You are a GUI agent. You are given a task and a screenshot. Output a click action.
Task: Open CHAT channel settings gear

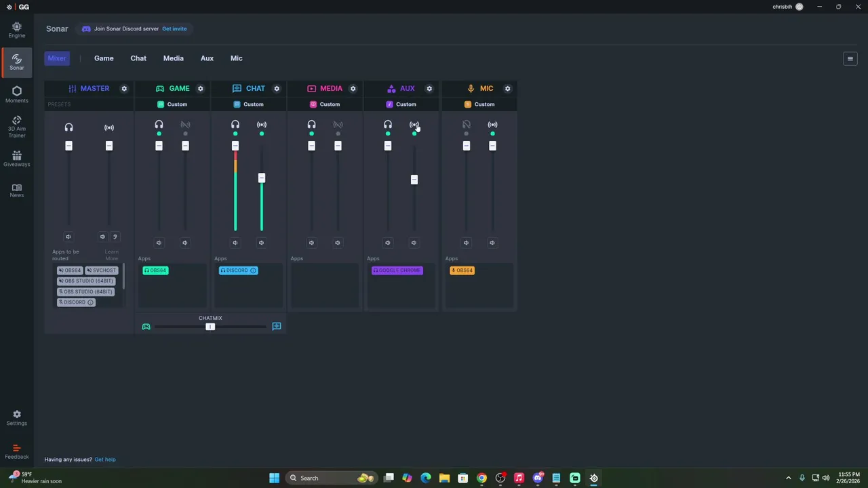tap(277, 89)
